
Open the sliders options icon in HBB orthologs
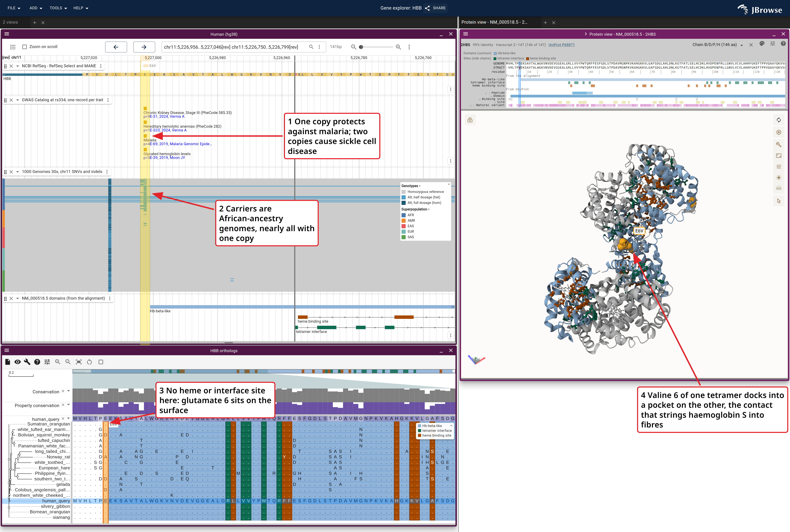tap(47, 362)
